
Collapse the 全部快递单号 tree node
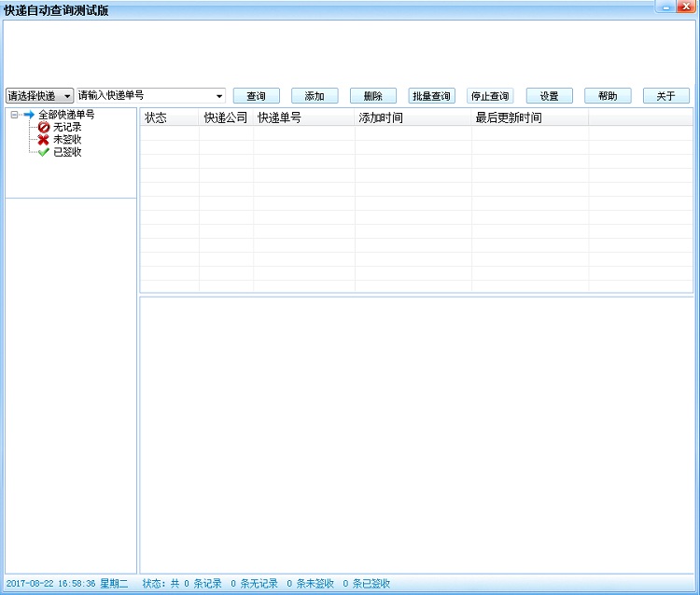15,115
